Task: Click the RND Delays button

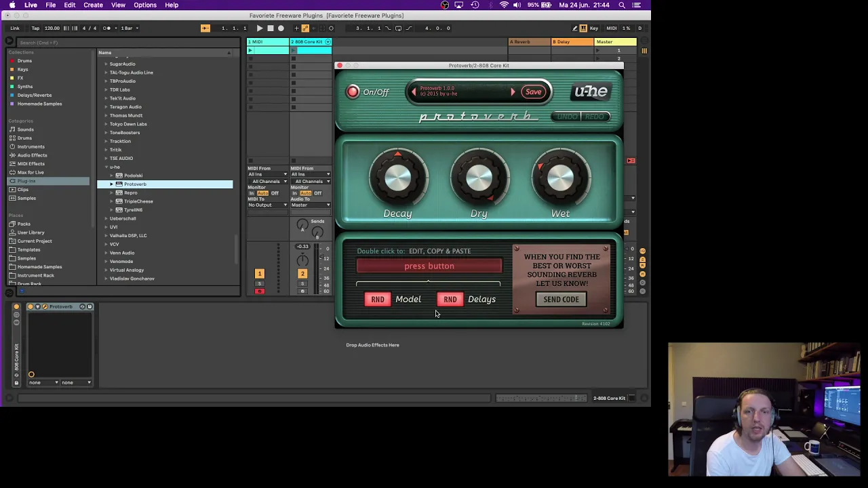Action: click(x=450, y=299)
